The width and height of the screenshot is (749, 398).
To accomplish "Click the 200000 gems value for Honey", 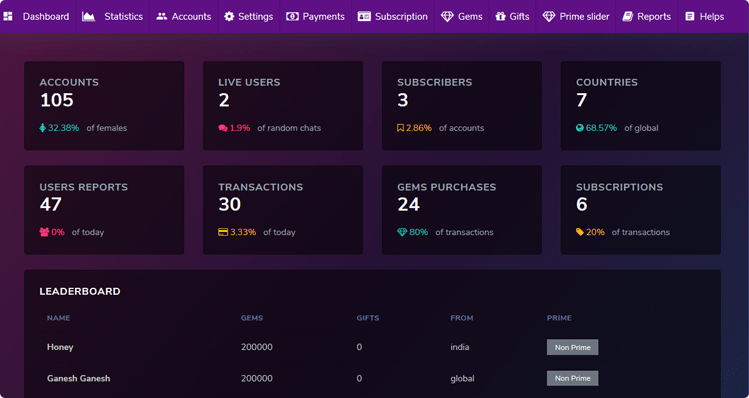I will pyautogui.click(x=257, y=347).
